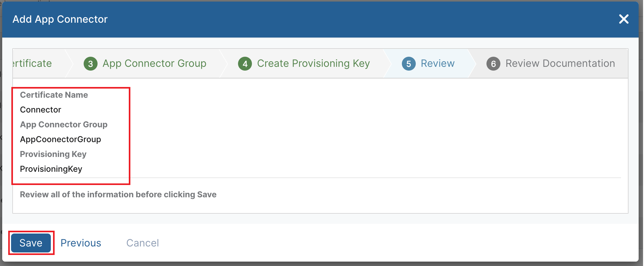Click the Add App Connector title

click(x=60, y=19)
